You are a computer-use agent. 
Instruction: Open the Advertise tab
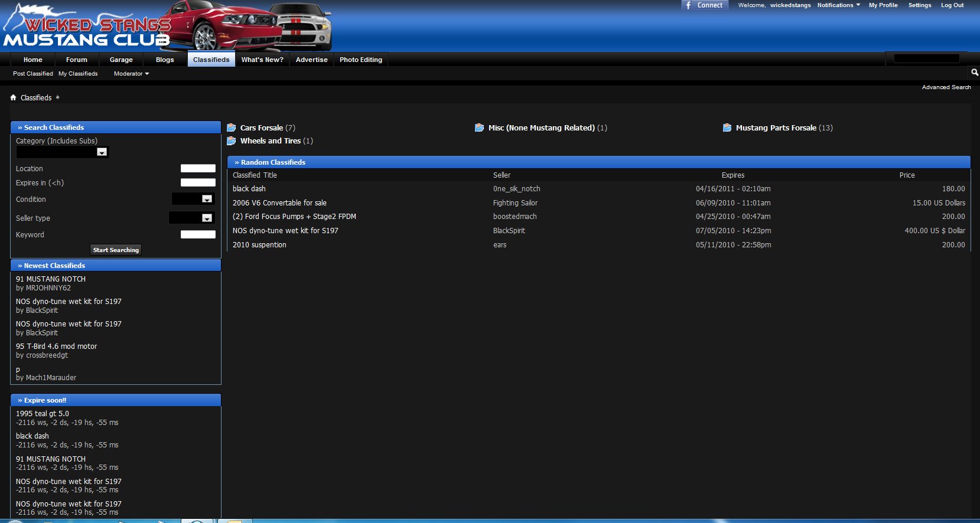point(312,60)
